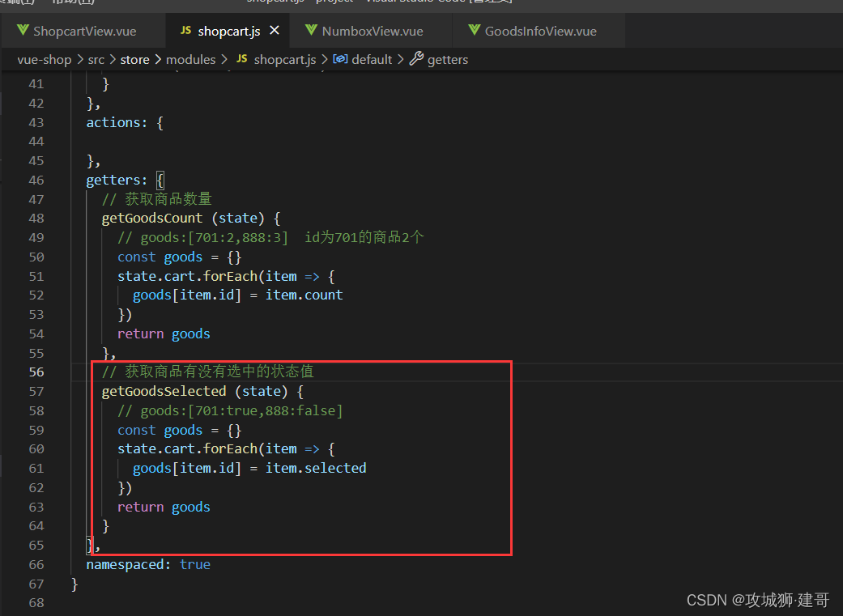Select the shopcart.js editor tab
Screen dimensions: 843x616
[x=228, y=32]
